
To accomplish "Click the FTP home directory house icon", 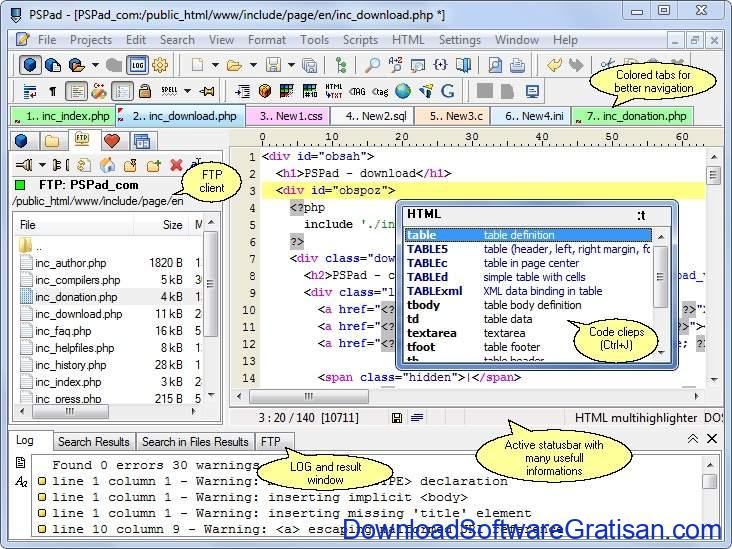I will pyautogui.click(x=107, y=165).
